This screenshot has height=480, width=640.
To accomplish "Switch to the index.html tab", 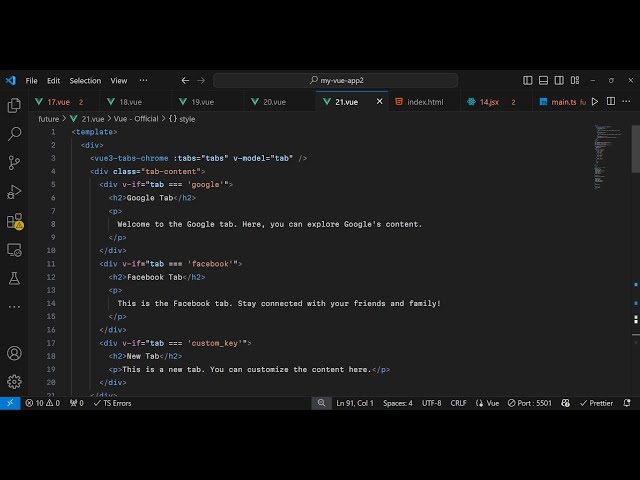I will click(424, 102).
